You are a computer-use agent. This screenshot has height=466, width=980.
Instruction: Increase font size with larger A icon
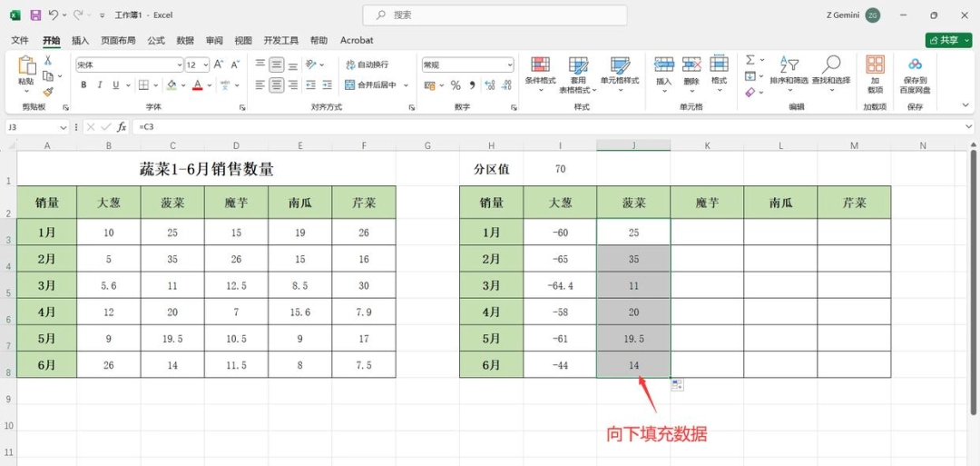coord(218,64)
